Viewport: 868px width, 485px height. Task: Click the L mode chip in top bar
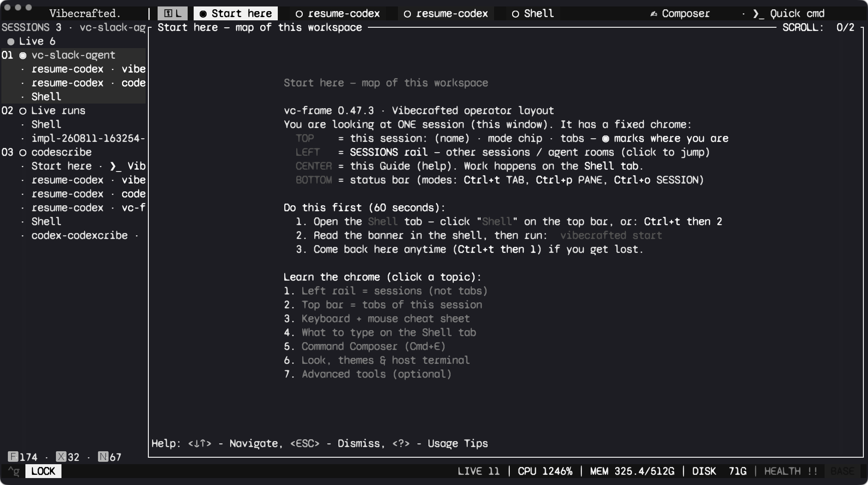pyautogui.click(x=173, y=13)
